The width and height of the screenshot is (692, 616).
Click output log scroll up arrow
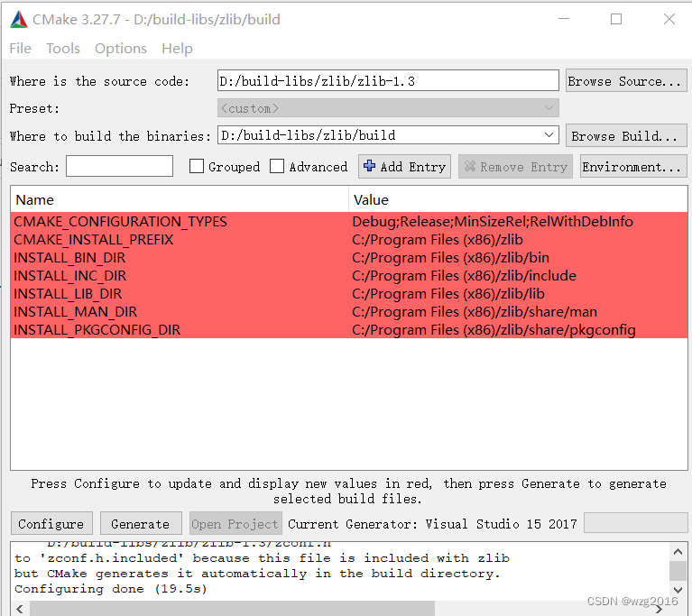[678, 552]
